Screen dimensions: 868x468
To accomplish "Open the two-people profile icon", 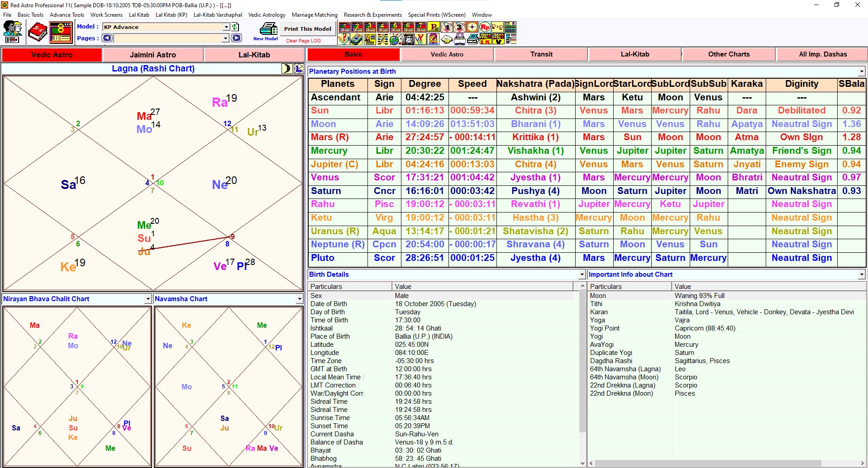I will [12, 32].
